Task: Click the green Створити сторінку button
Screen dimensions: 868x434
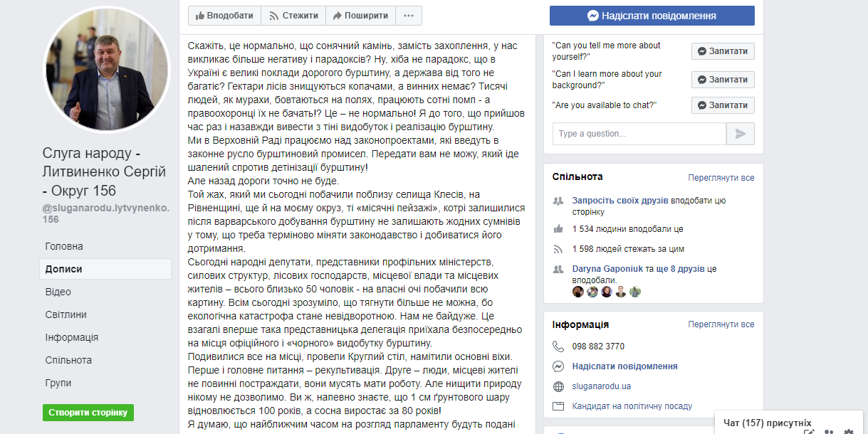Action: click(x=88, y=413)
